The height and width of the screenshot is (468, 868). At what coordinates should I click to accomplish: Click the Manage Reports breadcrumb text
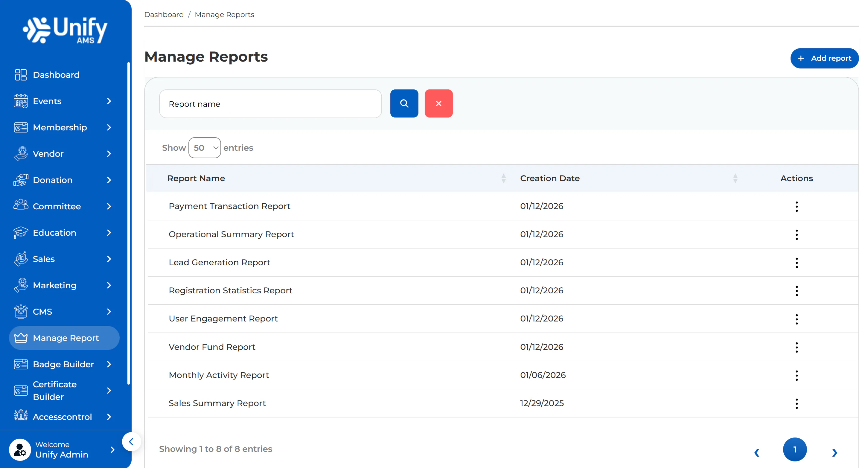[x=224, y=14]
